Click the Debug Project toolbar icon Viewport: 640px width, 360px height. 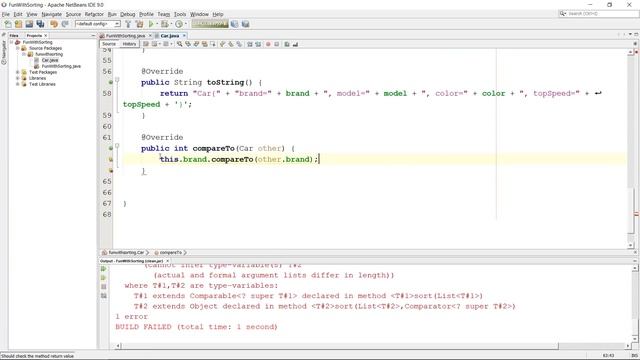[164, 24]
